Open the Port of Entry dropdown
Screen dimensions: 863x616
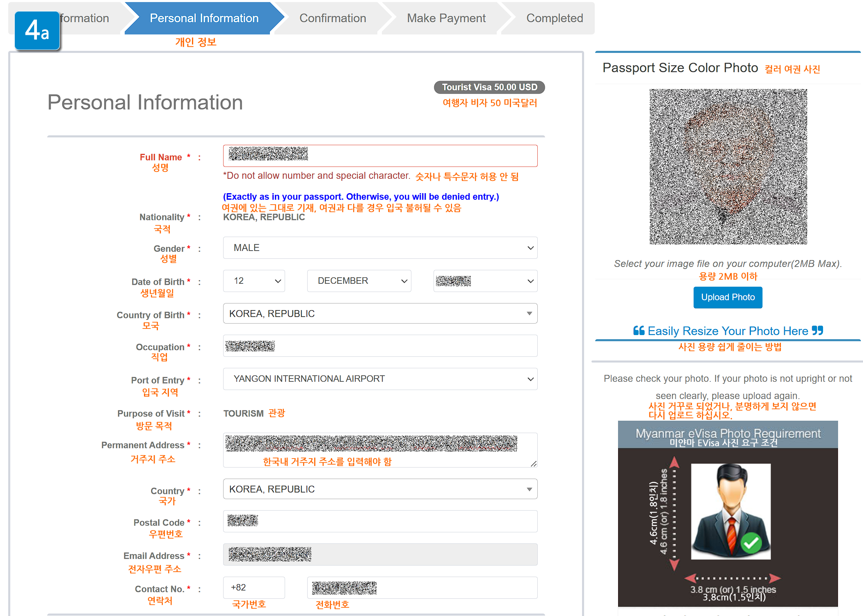pyautogui.click(x=380, y=379)
